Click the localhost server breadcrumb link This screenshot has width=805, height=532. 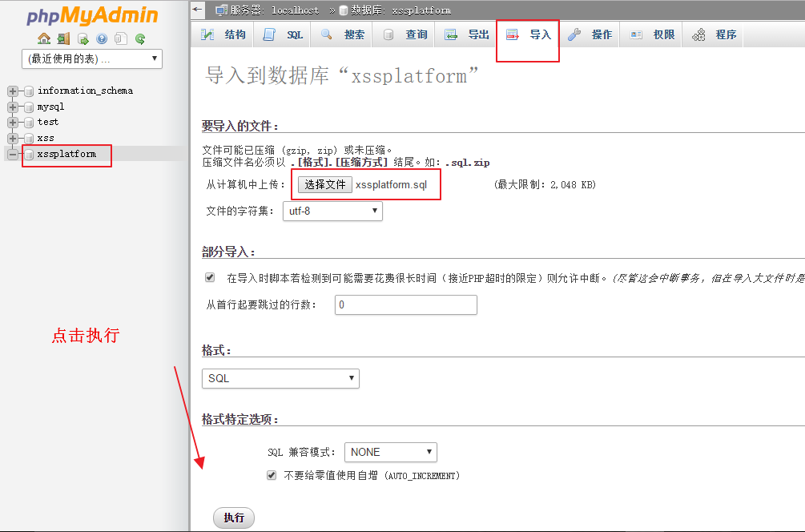[274, 10]
